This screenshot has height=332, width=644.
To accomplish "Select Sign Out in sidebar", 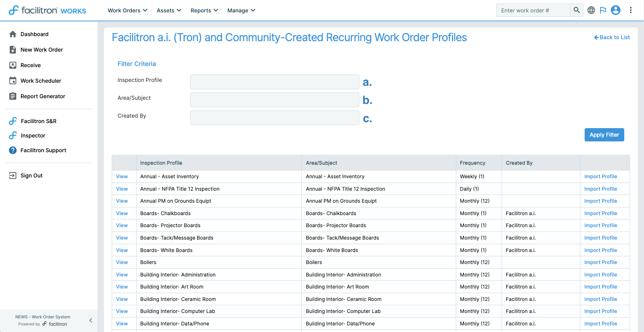I will (31, 176).
